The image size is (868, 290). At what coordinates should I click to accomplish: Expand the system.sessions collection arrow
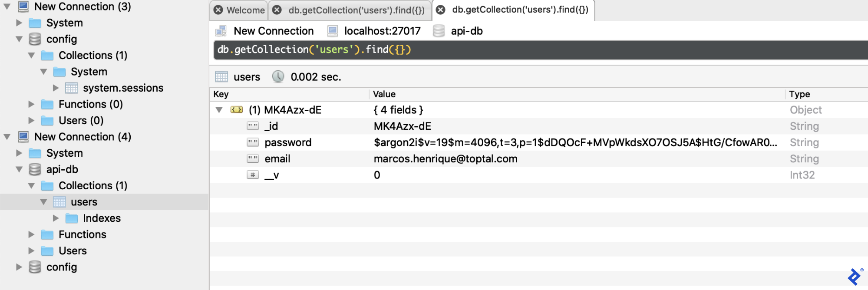[56, 88]
